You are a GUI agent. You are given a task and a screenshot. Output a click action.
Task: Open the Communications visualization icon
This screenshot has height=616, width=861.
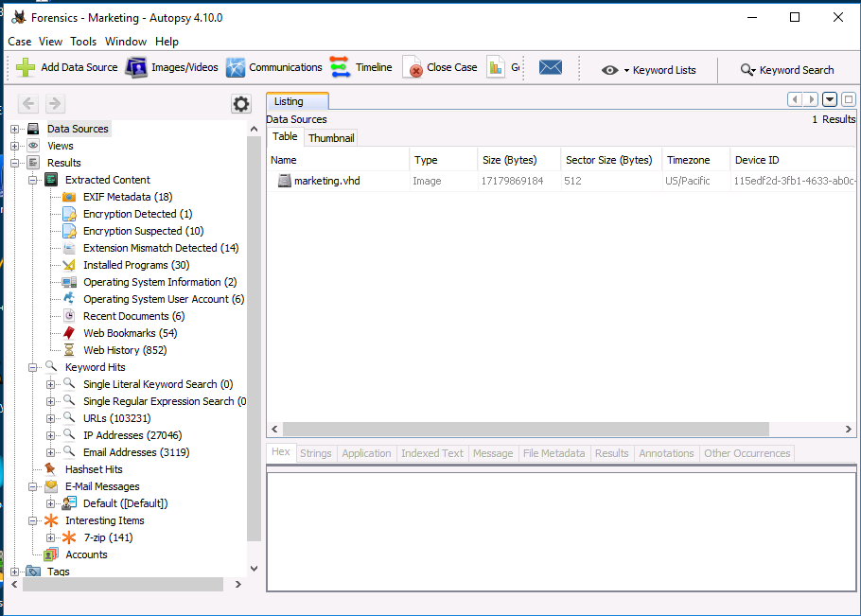coord(236,67)
